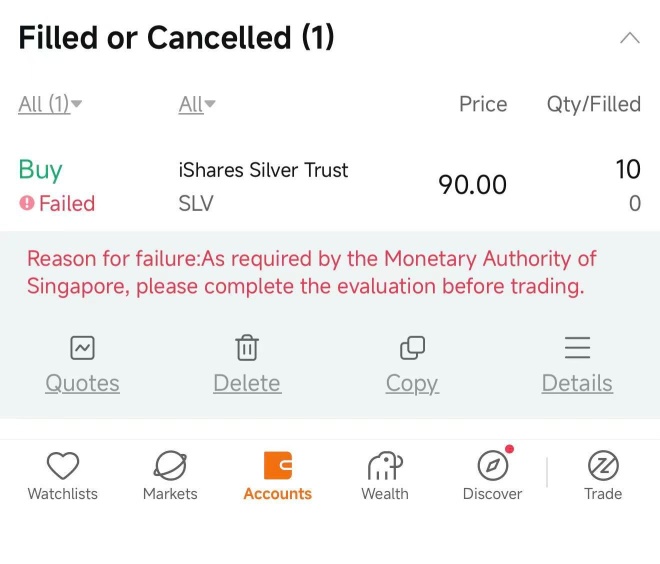Open Wealth elephant icon
Viewport: 660px width, 564px height.
click(x=385, y=466)
